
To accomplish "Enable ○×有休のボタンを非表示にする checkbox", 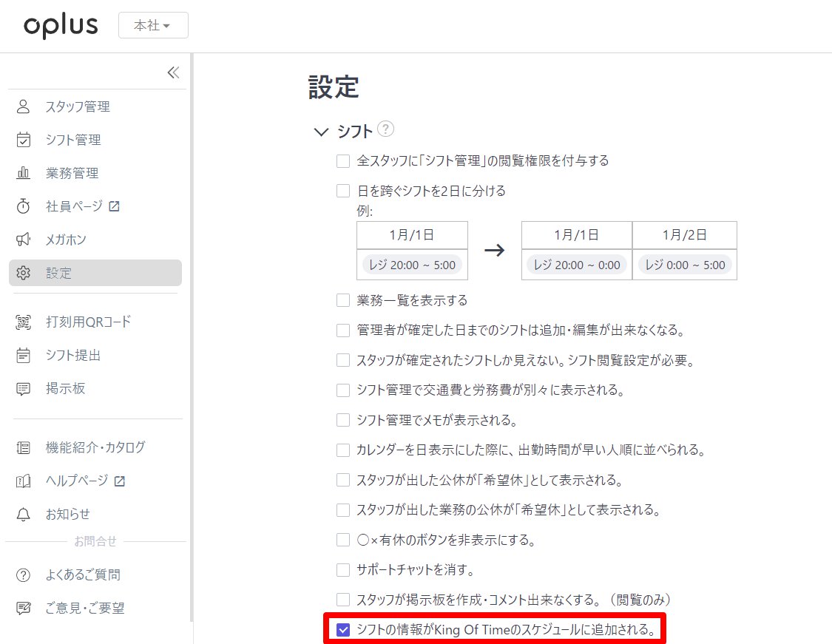I will pyautogui.click(x=343, y=540).
